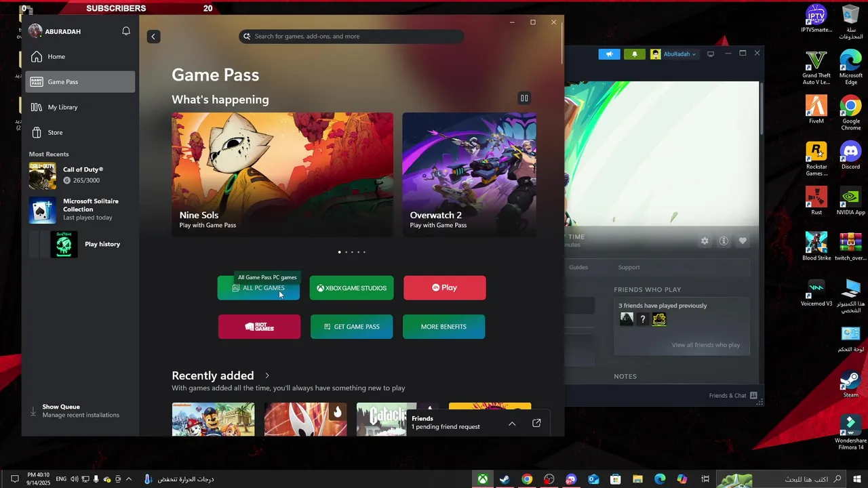This screenshot has width=868, height=488.
Task: Click Chrome icon in the taskbar
Action: click(527, 479)
